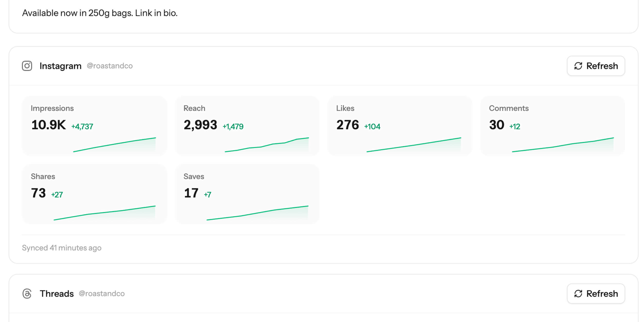Click the 'Synced 41 minutes ago' status
644x322 pixels.
[62, 248]
